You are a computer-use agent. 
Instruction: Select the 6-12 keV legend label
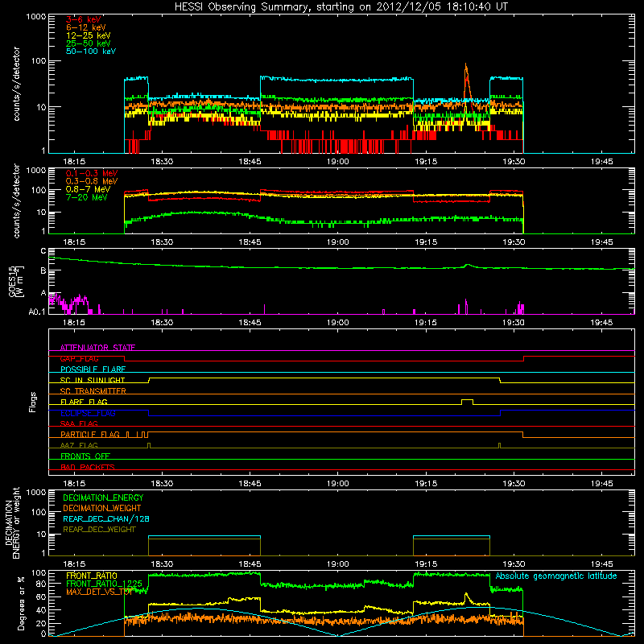click(x=86, y=27)
